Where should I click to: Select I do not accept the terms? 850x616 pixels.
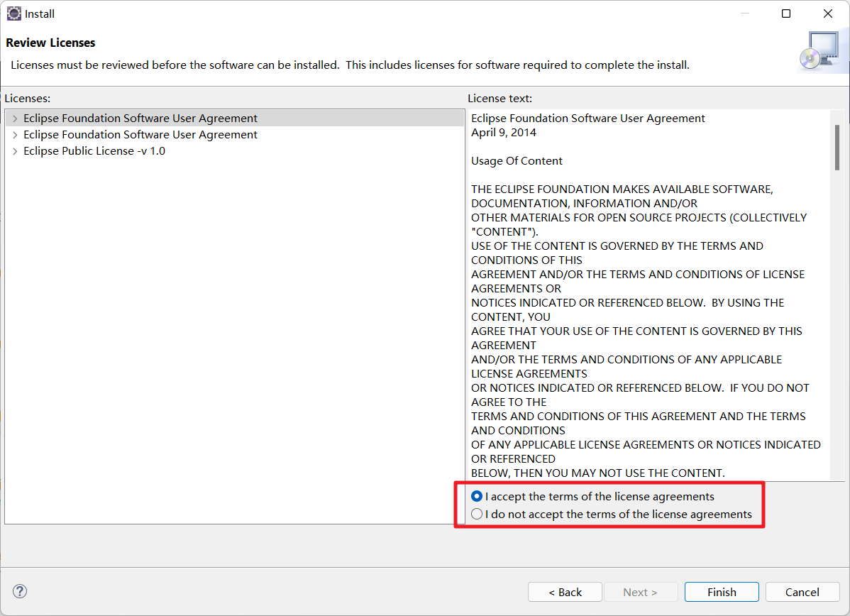[x=477, y=514]
